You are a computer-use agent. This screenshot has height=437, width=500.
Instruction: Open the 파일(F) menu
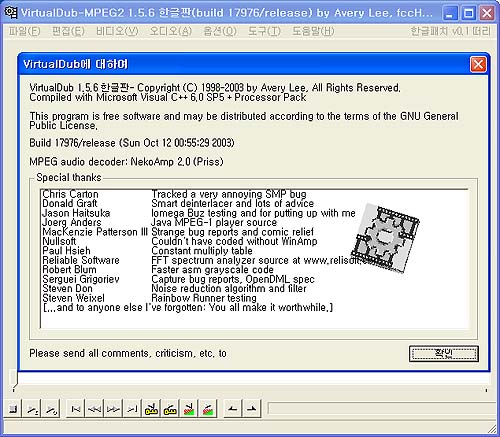(24, 31)
